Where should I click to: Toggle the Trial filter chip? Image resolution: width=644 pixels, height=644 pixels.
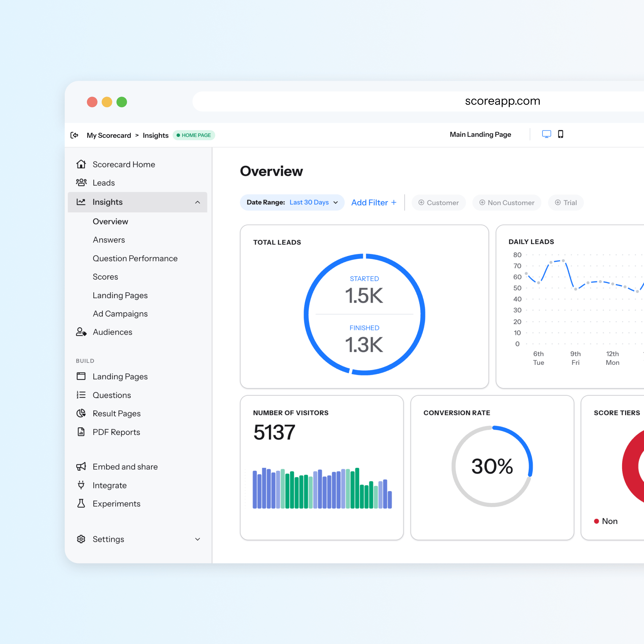[x=566, y=202]
